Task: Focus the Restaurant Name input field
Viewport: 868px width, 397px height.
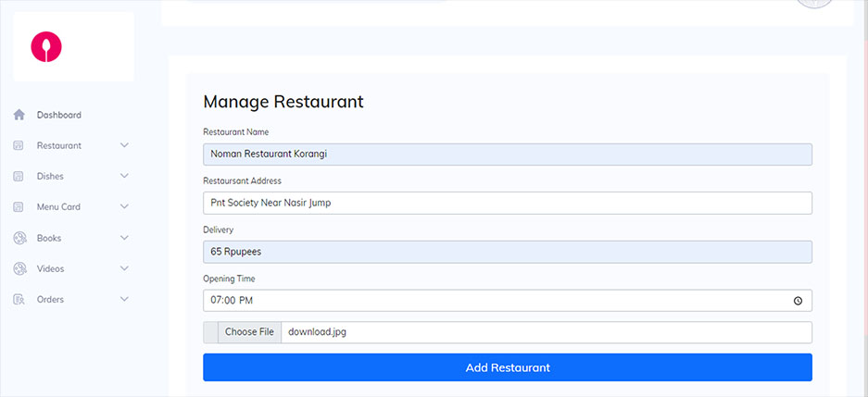Action: pyautogui.click(x=507, y=154)
